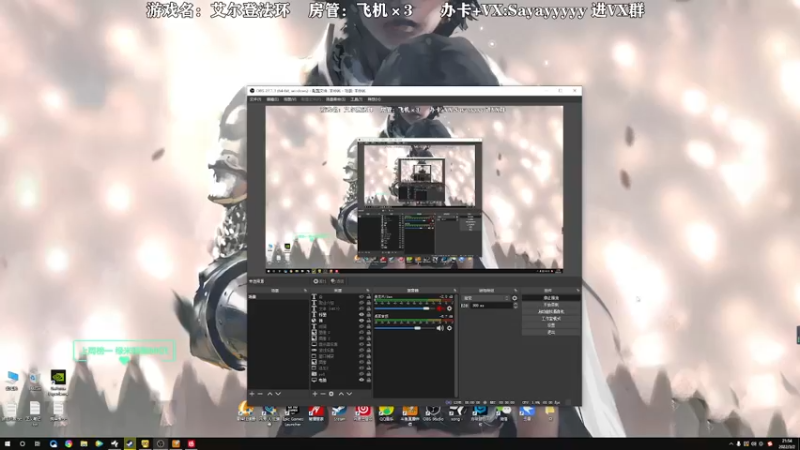Open This PC desktop icon
The image size is (800, 450).
(x=12, y=381)
